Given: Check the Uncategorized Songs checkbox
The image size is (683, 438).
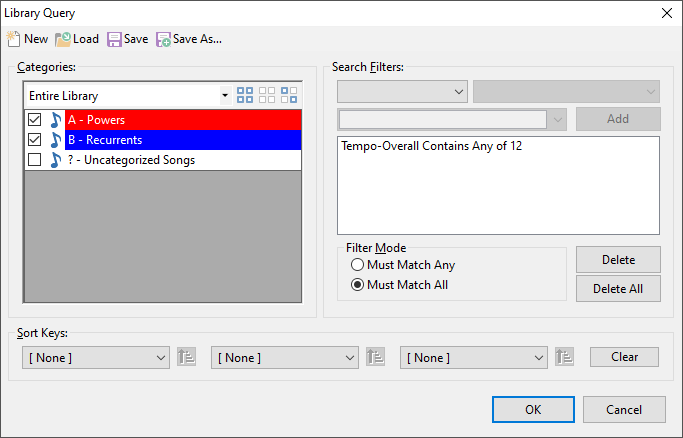Looking at the screenshot, I should [34, 159].
